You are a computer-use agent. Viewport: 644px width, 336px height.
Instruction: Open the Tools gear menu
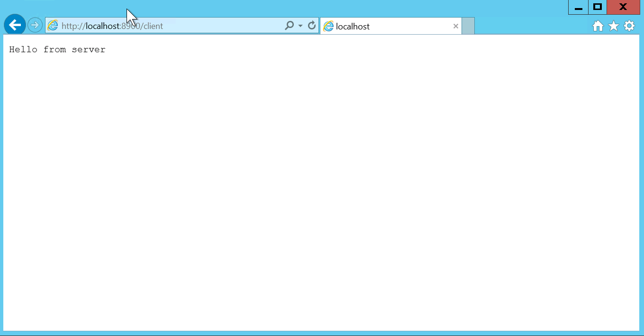[629, 26]
